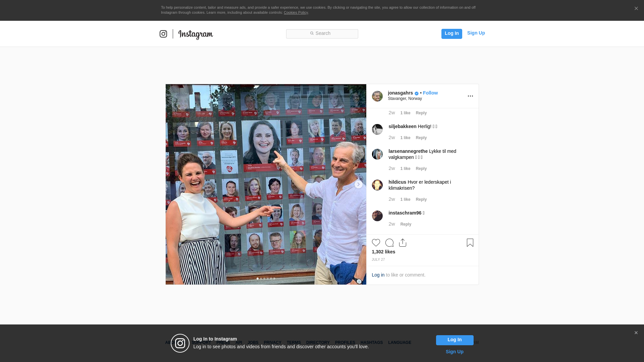The height and width of the screenshot is (362, 644).
Task: Open larsenannegrethe username link
Action: (x=408, y=151)
